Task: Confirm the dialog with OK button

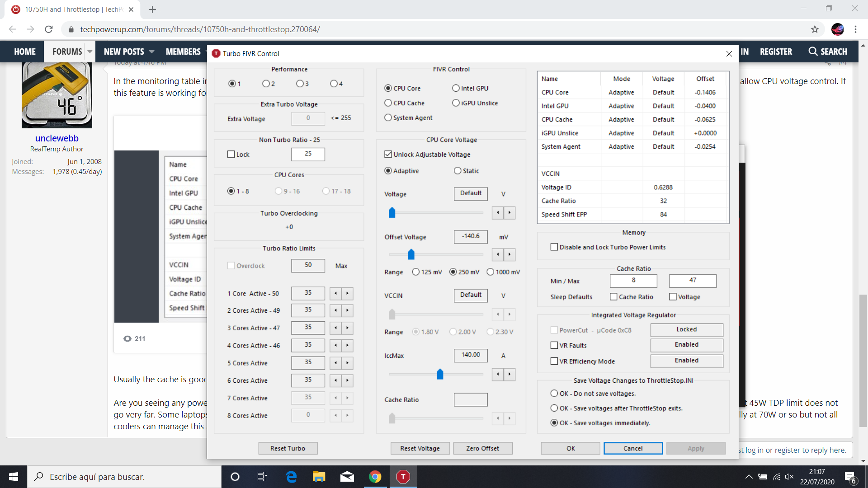Action: 571,448
